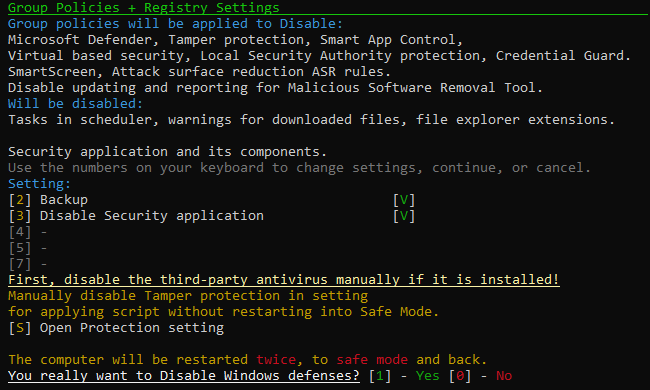This screenshot has width=650, height=390.
Task: Click the red word 'twice' in the restart notice
Action: coord(276,360)
